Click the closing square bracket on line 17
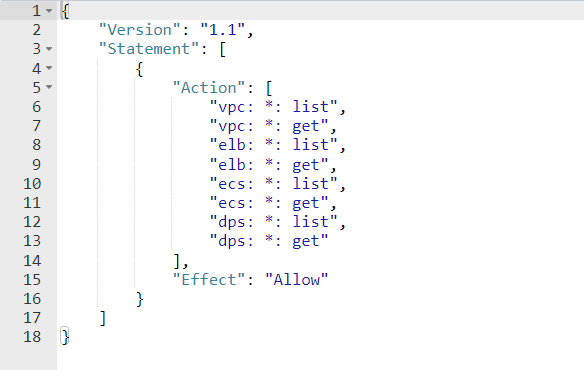Viewport: 584px width, 370px height. [103, 318]
